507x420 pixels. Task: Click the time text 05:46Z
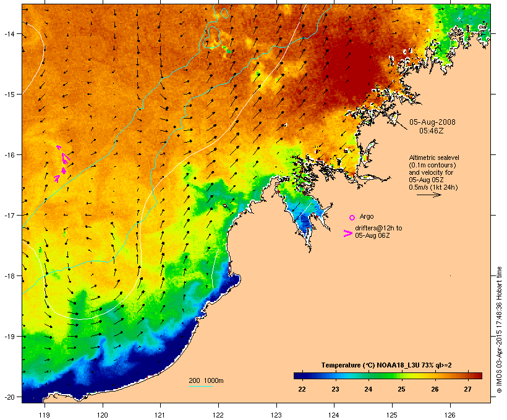tap(432, 131)
